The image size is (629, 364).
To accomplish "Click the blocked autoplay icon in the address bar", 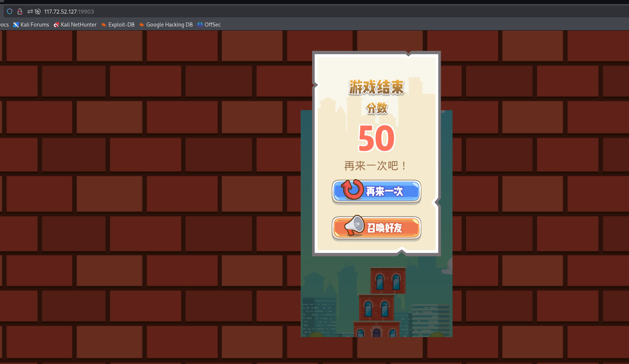I will (x=38, y=11).
